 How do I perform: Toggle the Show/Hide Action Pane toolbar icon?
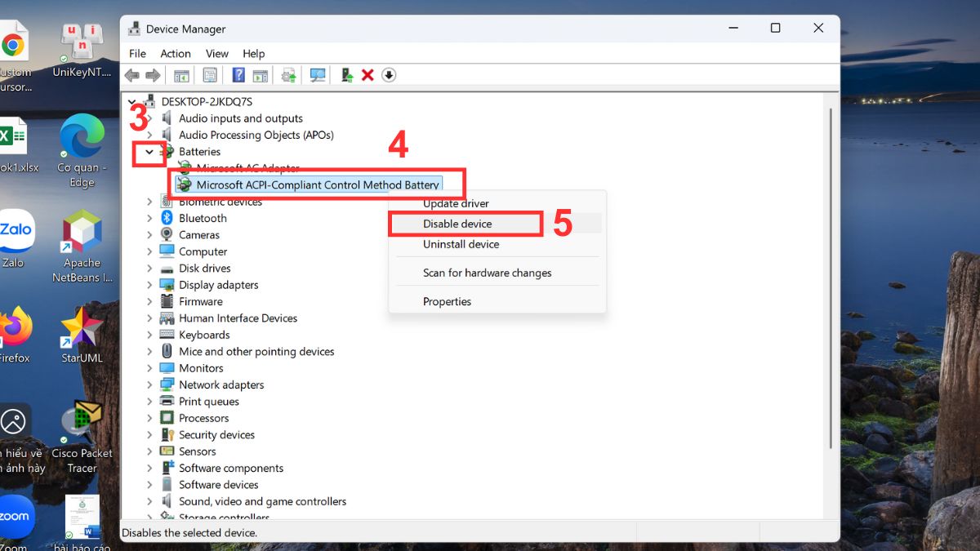pos(260,75)
